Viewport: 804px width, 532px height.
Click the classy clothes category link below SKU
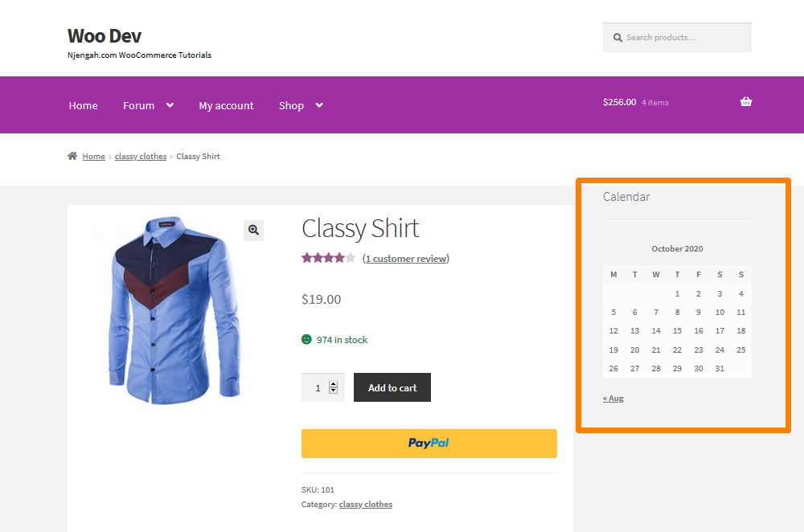point(365,504)
